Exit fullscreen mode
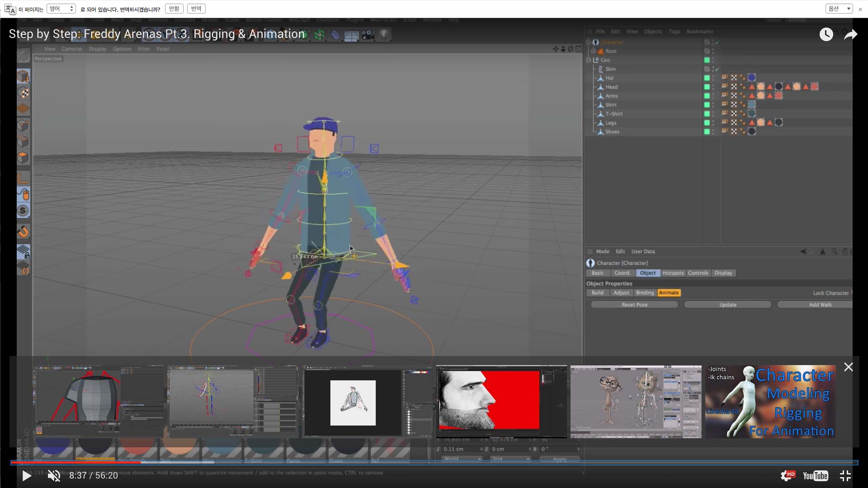 pyautogui.click(x=845, y=475)
